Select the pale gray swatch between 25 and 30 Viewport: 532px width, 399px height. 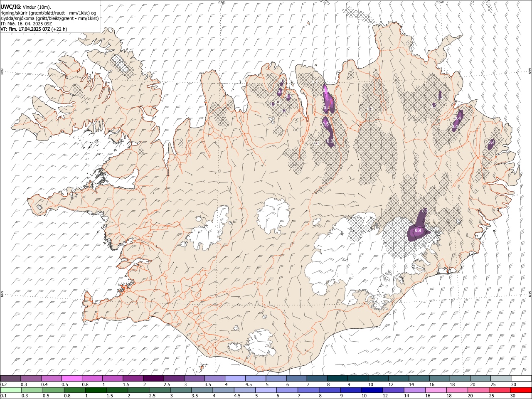[501, 378]
